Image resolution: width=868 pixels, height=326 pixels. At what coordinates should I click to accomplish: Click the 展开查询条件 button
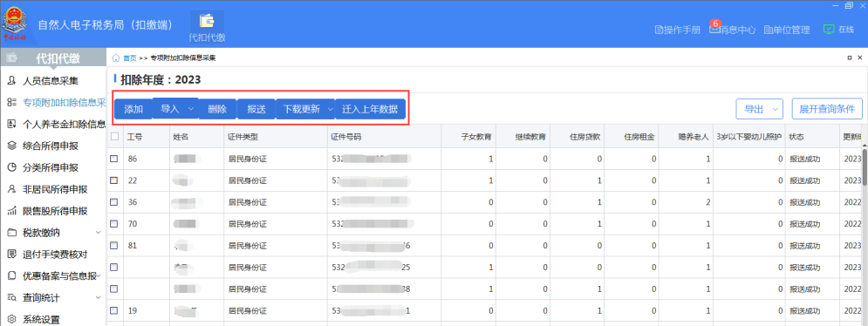click(827, 109)
